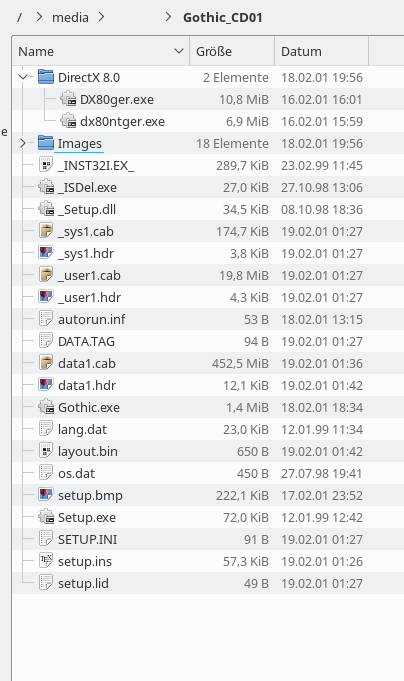Click the Images folder icon

point(46,143)
